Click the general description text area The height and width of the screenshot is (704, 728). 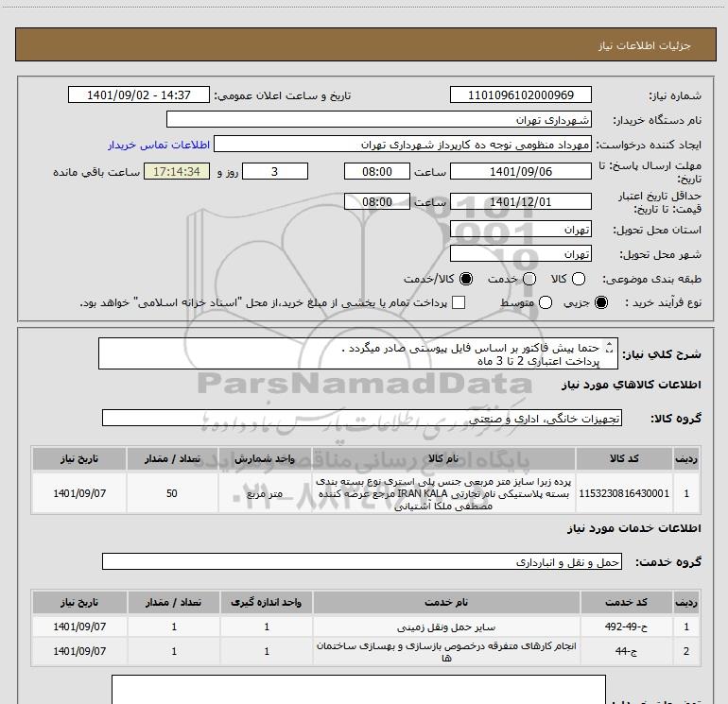(358, 354)
